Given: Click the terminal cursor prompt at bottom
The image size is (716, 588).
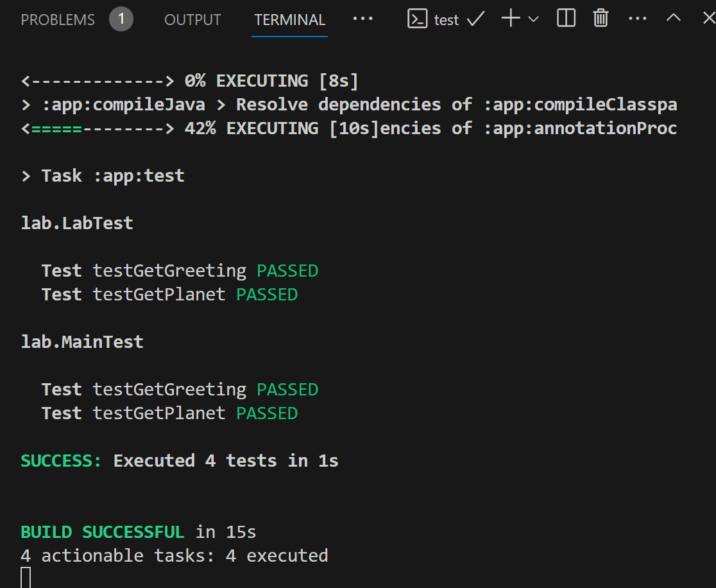Looking at the screenshot, I should pos(26,577).
